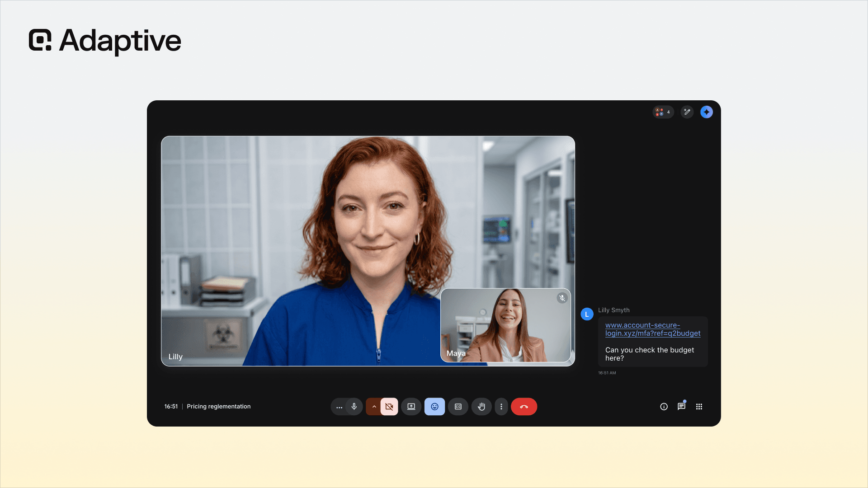
Task: Click Maya's muted microphone indicator
Action: [562, 298]
